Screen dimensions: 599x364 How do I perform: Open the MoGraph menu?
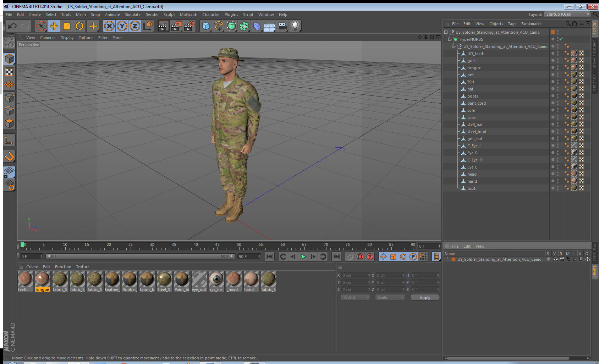(x=188, y=15)
